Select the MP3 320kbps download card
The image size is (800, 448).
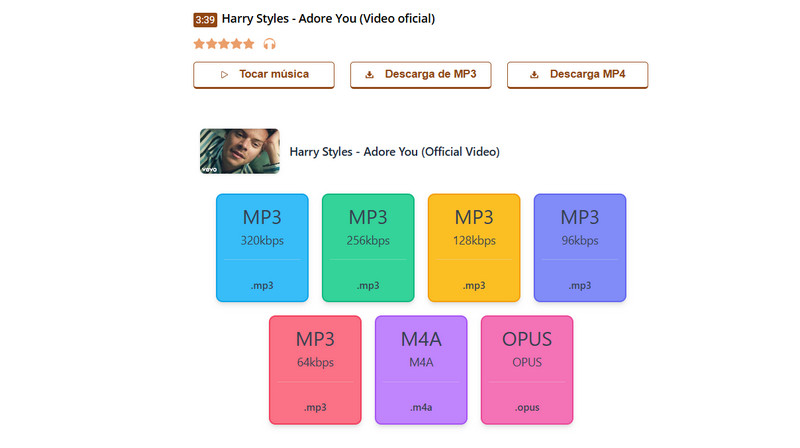coord(262,247)
